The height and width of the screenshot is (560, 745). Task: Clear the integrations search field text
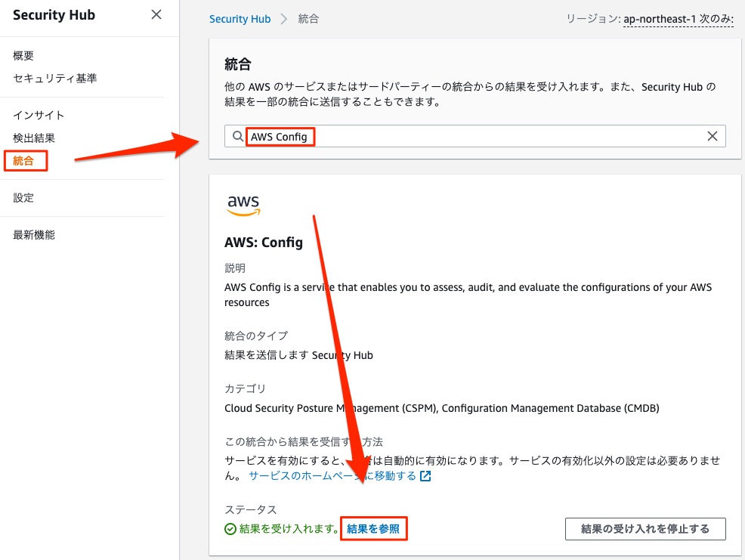coord(713,137)
